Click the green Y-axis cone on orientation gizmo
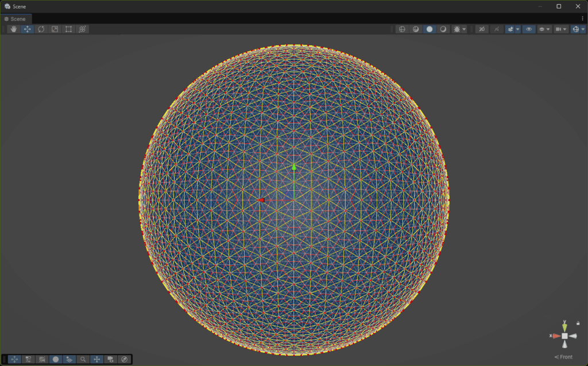Viewport: 588px width, 366px height. [564, 327]
